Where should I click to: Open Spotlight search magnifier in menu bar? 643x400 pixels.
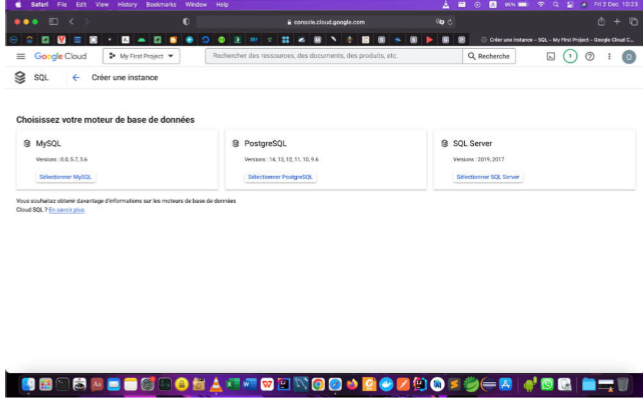(556, 5)
